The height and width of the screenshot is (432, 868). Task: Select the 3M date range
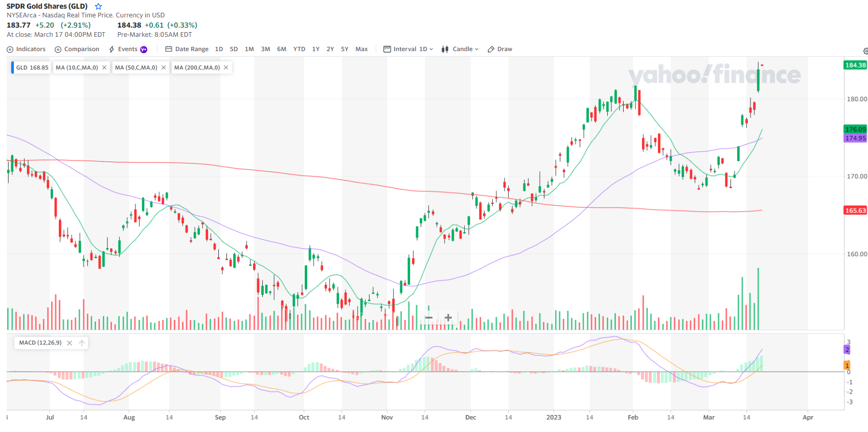click(265, 49)
